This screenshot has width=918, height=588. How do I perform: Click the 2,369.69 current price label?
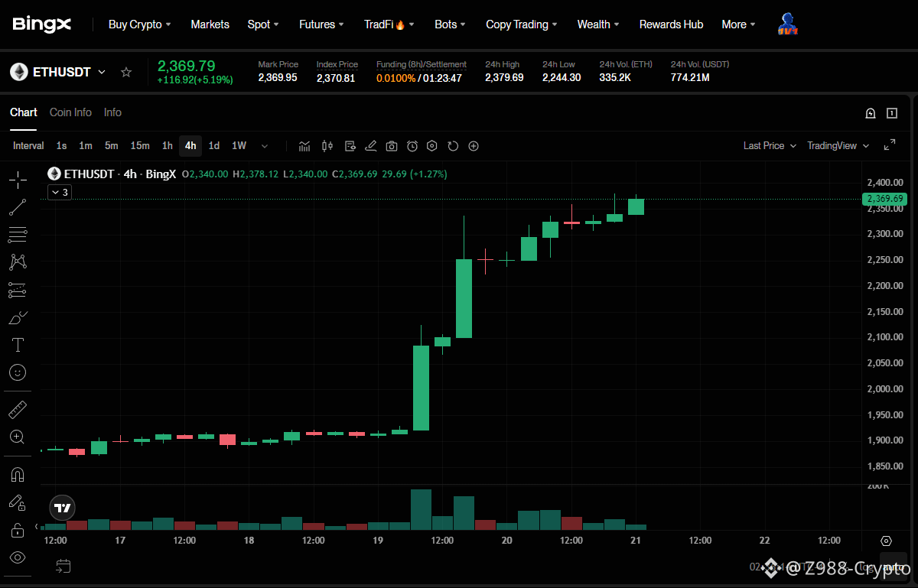click(885, 199)
